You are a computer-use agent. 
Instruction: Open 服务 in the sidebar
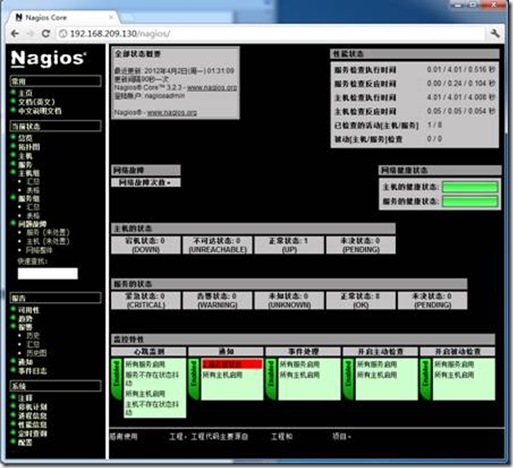pos(25,165)
